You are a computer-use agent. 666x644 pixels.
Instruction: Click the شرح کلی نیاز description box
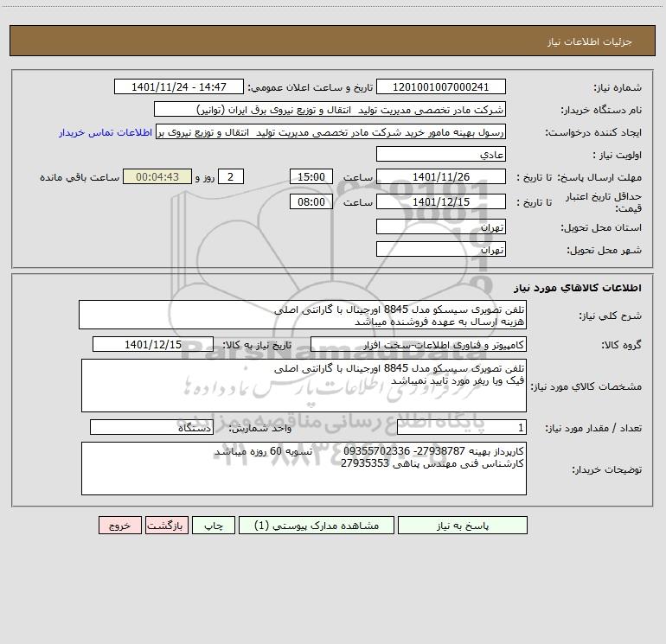303,315
